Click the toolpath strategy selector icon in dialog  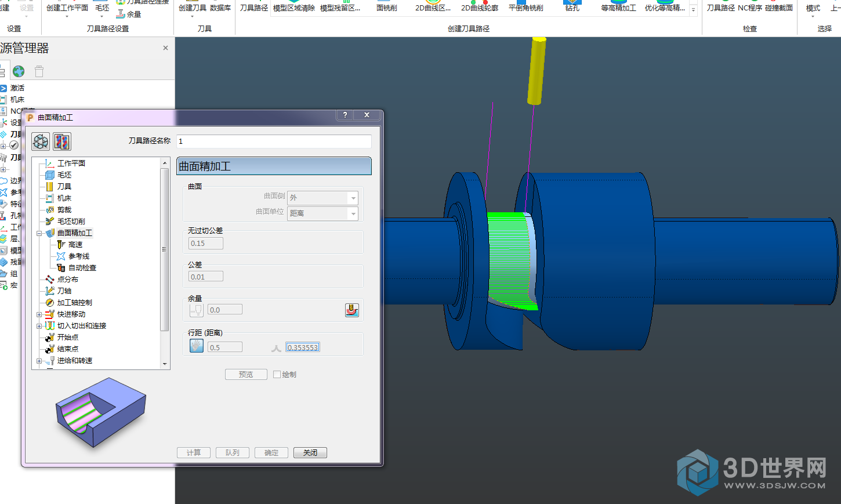point(41,142)
